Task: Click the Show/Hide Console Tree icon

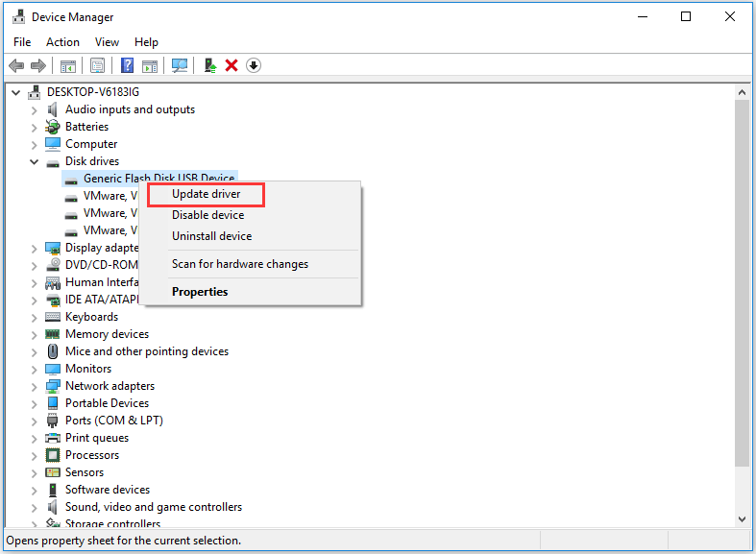Action: click(68, 65)
